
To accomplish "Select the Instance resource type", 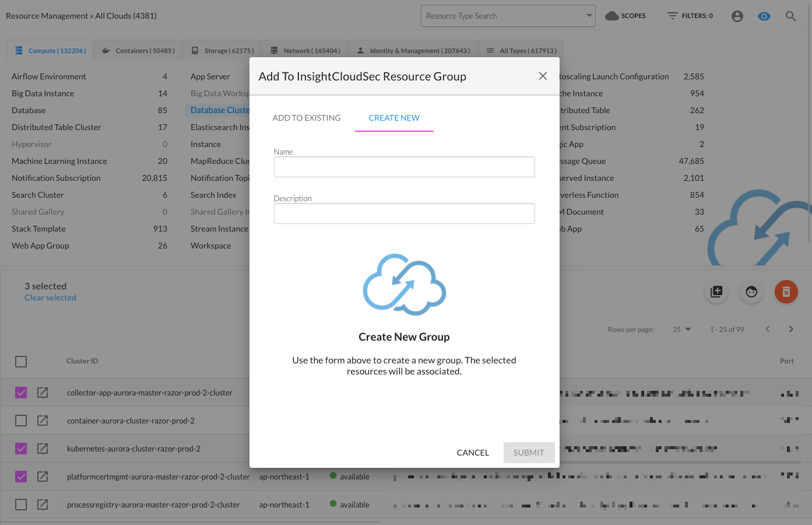I will coord(206,144).
